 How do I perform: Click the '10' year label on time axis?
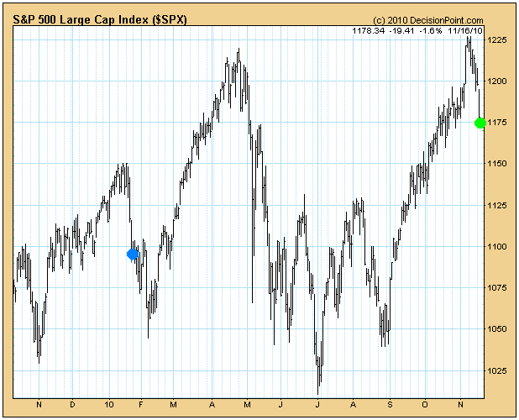click(x=109, y=405)
